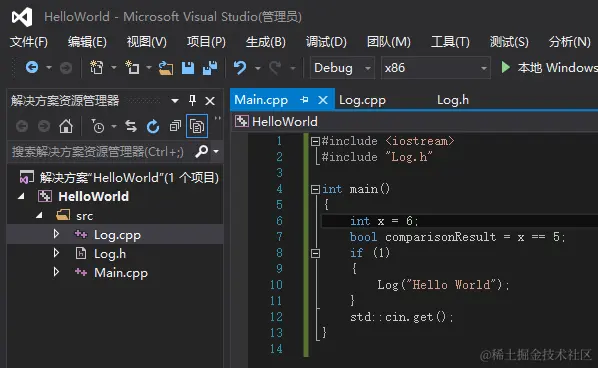Collapse the HelloWorld project node
The width and height of the screenshot is (598, 368).
coord(21,196)
